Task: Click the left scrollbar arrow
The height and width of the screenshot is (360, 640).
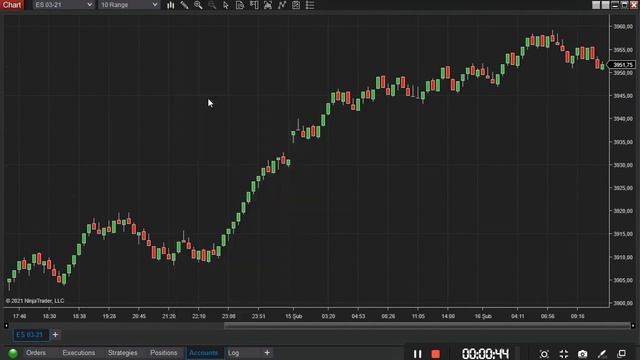Action: pyautogui.click(x=6, y=326)
